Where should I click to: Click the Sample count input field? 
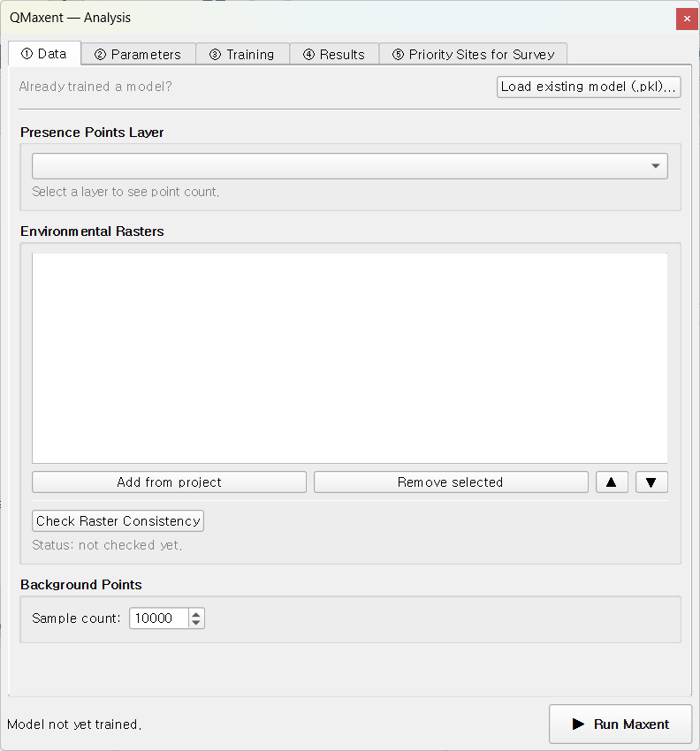159,618
